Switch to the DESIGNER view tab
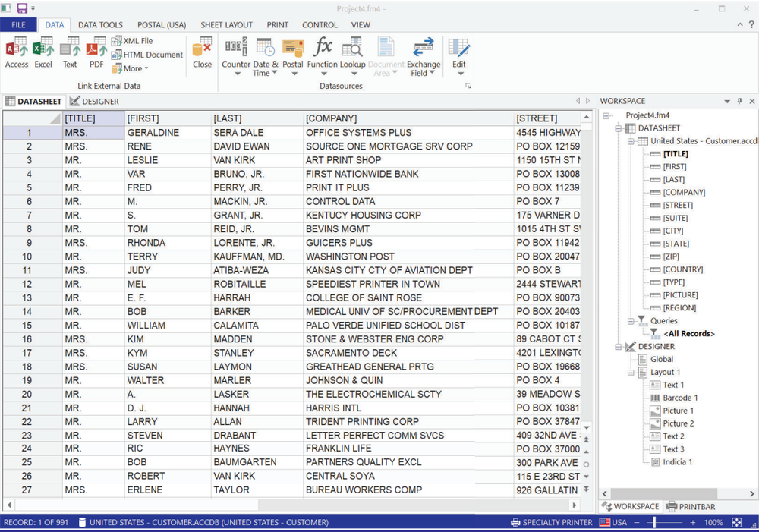Image resolution: width=759 pixels, height=532 pixels. click(x=94, y=102)
